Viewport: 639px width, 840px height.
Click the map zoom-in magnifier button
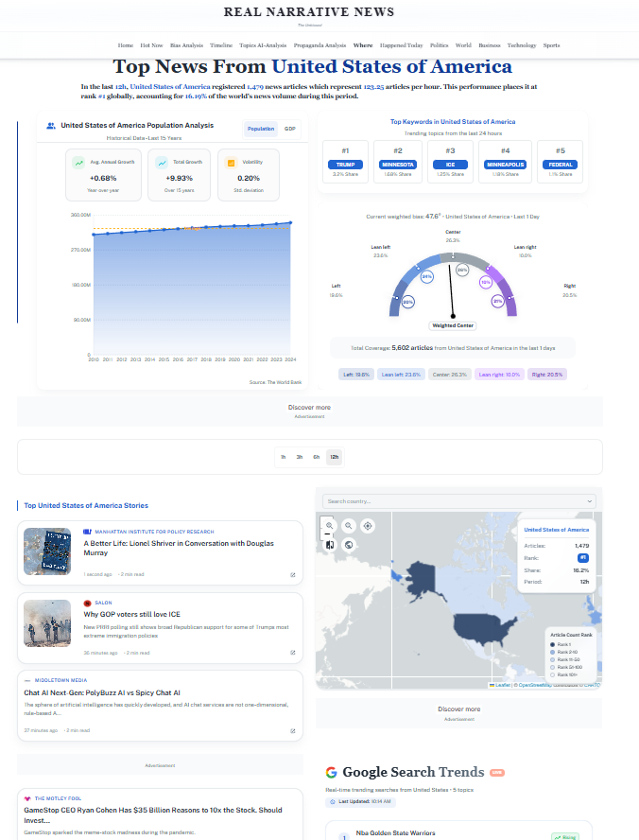(x=330, y=526)
